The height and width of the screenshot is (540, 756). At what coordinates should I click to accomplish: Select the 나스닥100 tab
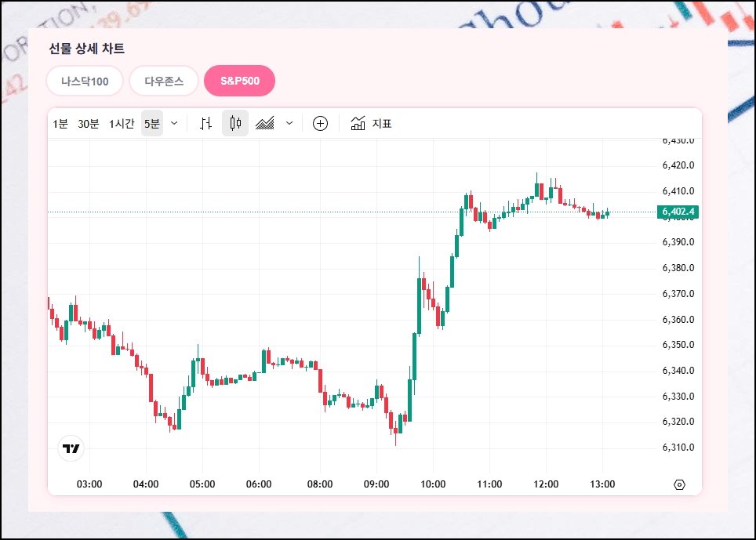(x=85, y=81)
